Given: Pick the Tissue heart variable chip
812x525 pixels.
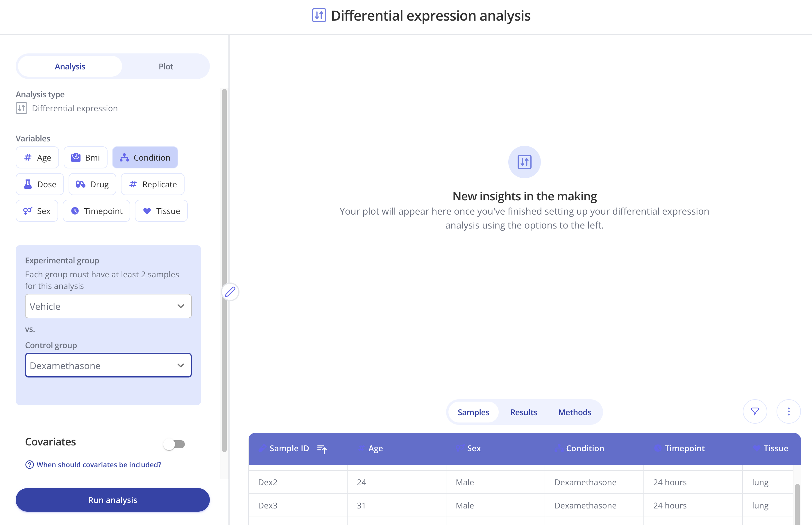Looking at the screenshot, I should point(161,211).
